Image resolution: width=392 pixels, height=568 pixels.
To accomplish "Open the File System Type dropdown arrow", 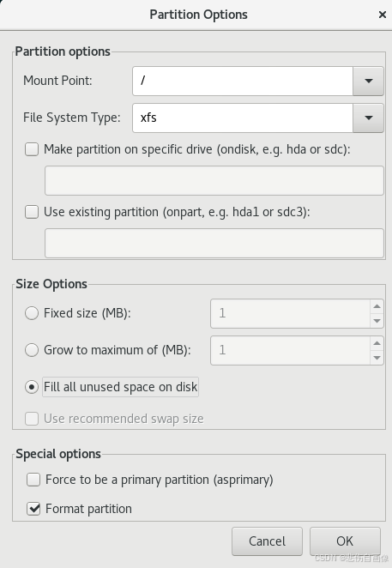I will [369, 118].
